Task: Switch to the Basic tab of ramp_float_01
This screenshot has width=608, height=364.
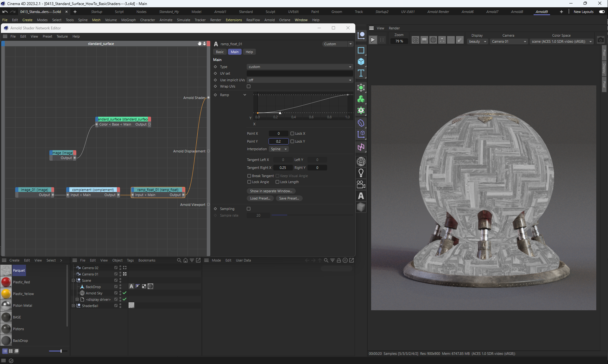Action: click(219, 52)
